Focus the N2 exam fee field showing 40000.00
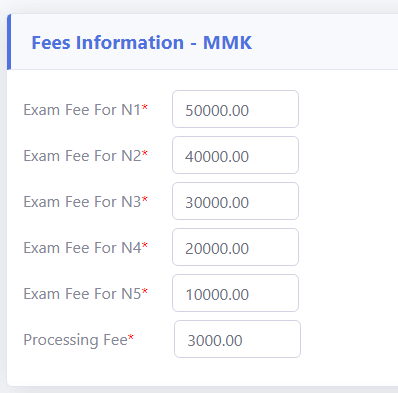This screenshot has height=393, width=398. 235,155
